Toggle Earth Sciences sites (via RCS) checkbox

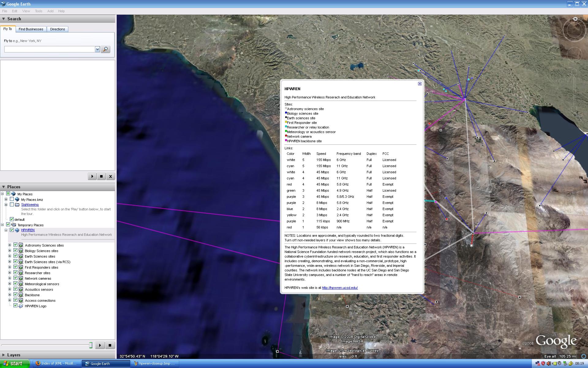tap(15, 262)
